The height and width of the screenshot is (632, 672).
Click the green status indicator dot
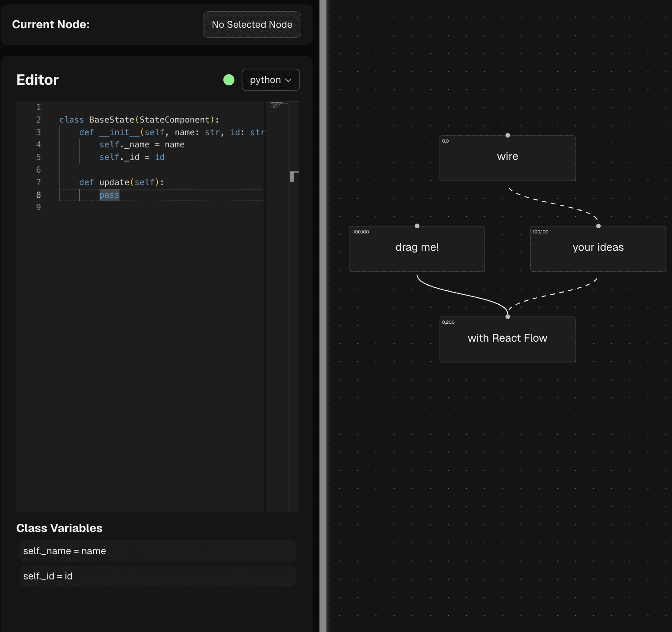click(x=229, y=80)
